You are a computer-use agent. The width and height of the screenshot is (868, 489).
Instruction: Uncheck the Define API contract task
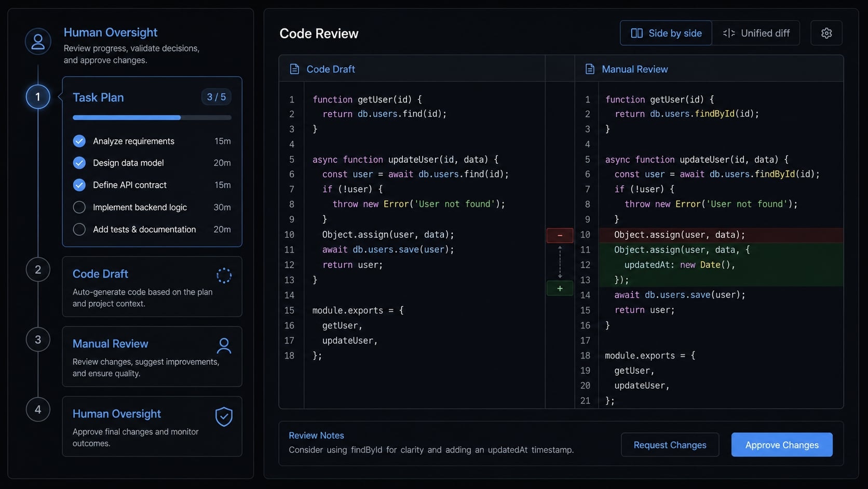pyautogui.click(x=79, y=184)
